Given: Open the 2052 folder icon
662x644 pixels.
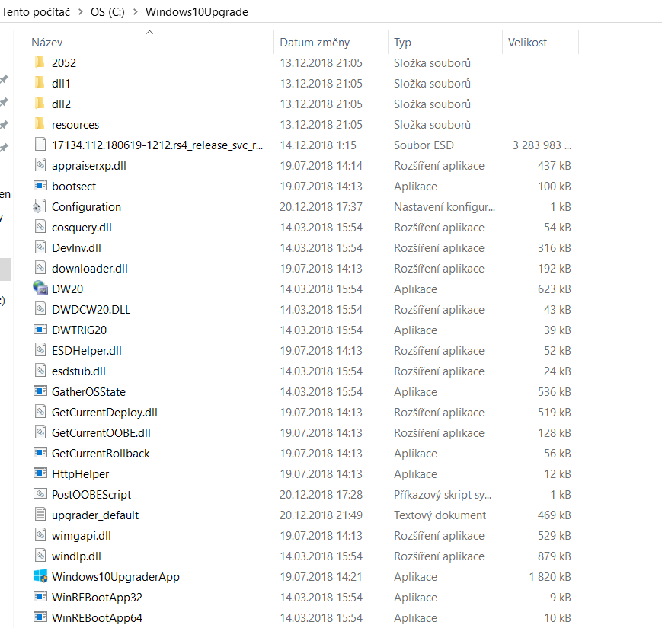Looking at the screenshot, I should (40, 63).
